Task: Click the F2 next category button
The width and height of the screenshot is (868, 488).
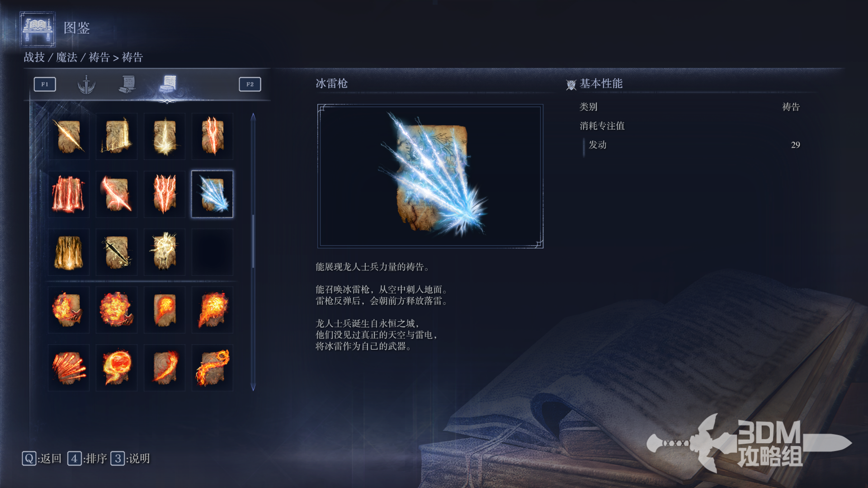Action: tap(250, 84)
